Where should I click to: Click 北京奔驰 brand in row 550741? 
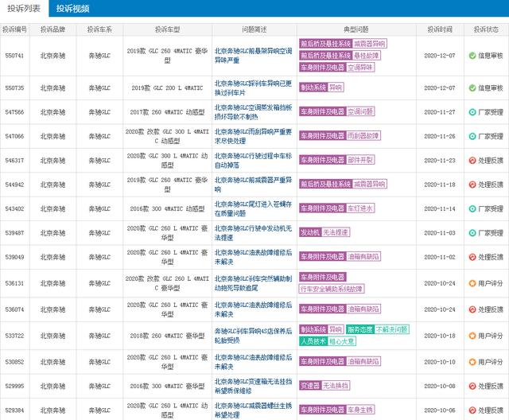[x=53, y=56]
